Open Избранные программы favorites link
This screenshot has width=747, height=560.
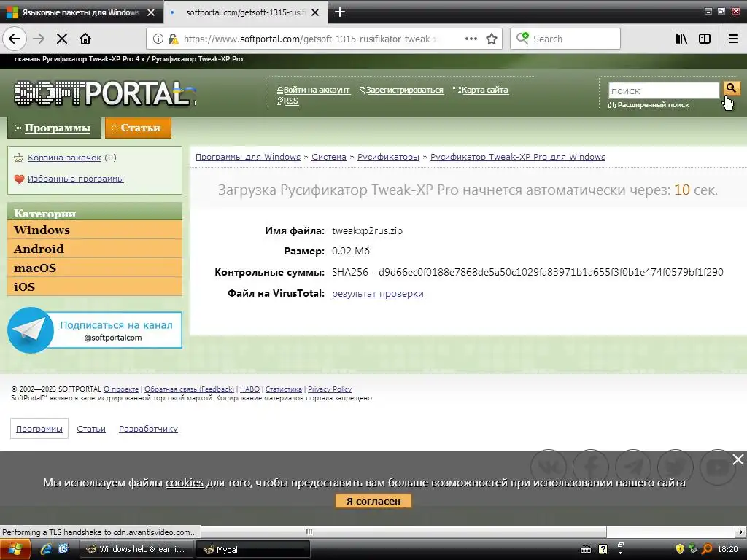(x=76, y=179)
